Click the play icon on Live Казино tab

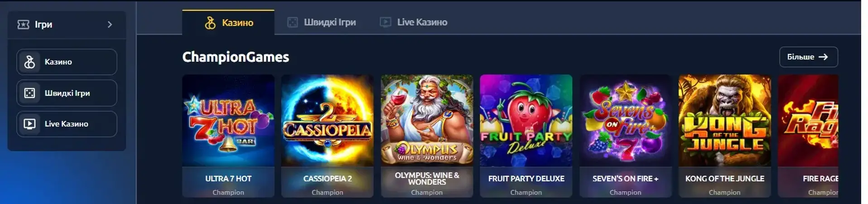tap(386, 22)
